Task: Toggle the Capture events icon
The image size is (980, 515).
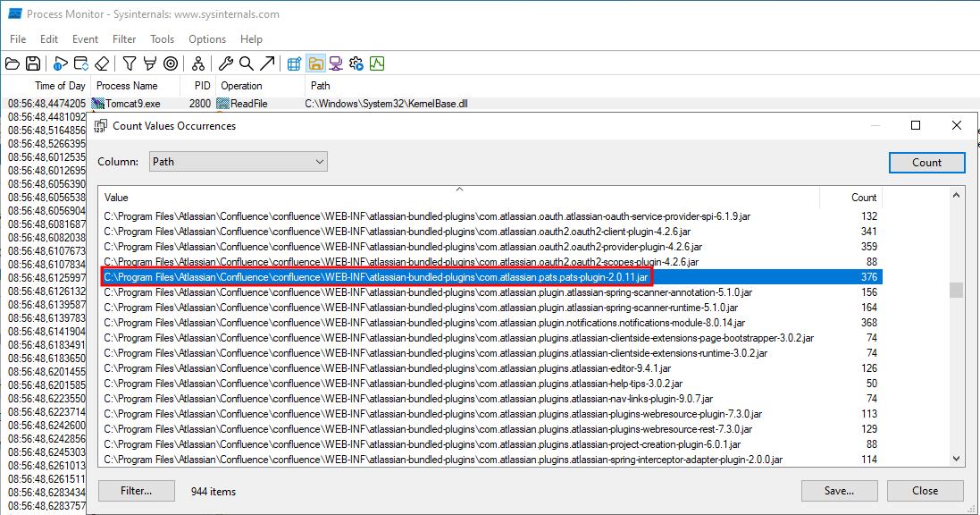Action: 61,63
